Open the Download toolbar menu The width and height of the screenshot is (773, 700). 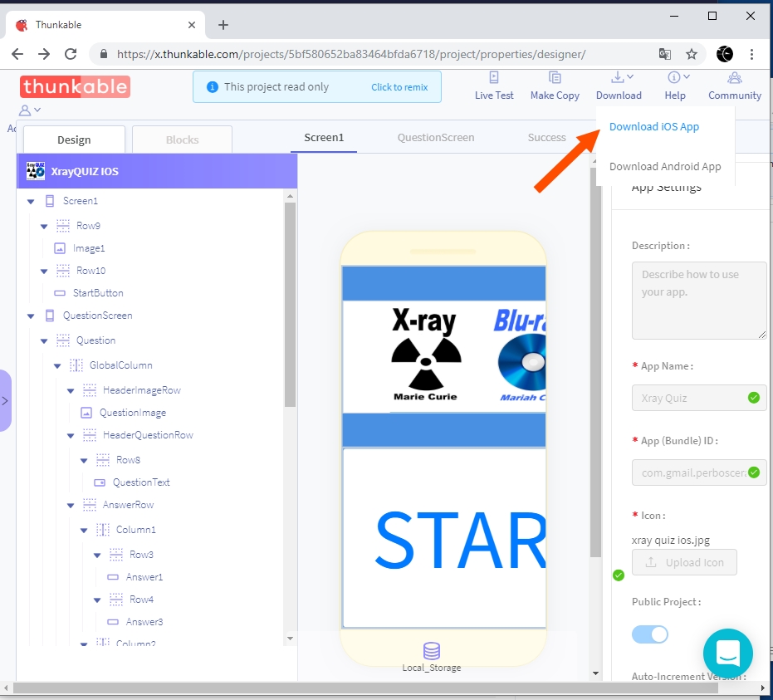(619, 86)
